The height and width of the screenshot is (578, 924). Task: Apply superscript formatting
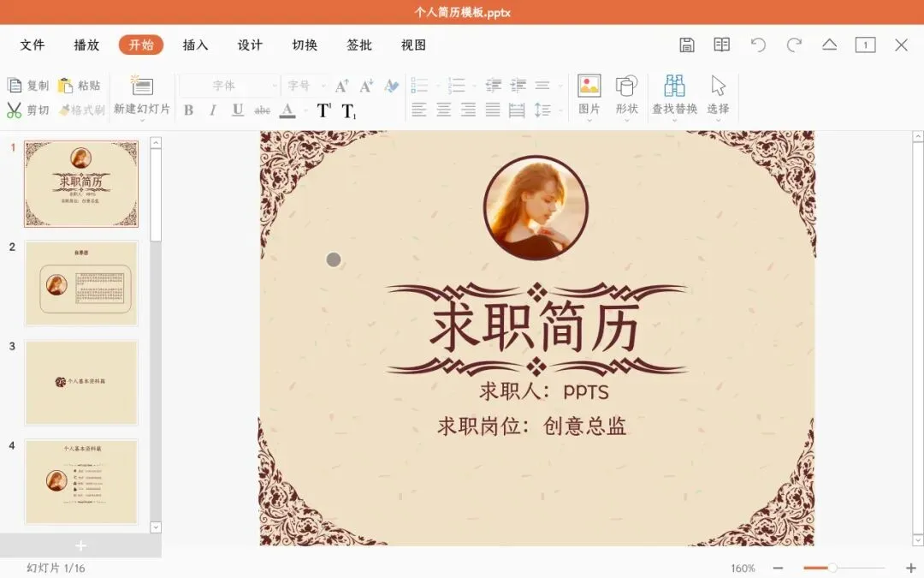pos(323,110)
